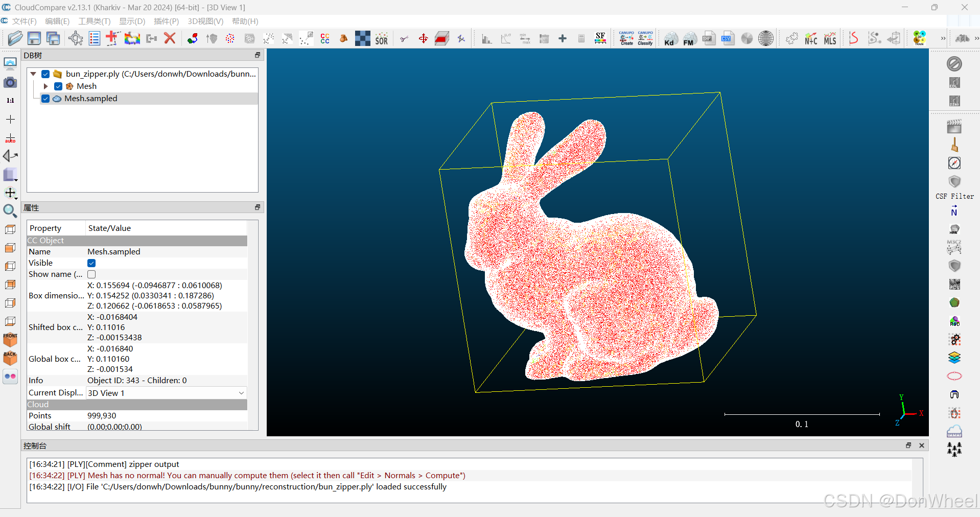Click the compass icon in right toolbar
The width and height of the screenshot is (980, 517).
[x=954, y=163]
